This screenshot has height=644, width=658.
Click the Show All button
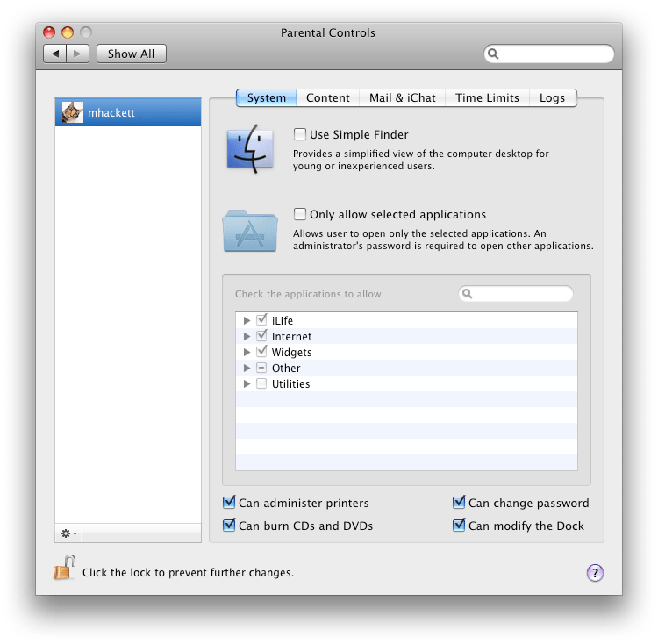(132, 54)
